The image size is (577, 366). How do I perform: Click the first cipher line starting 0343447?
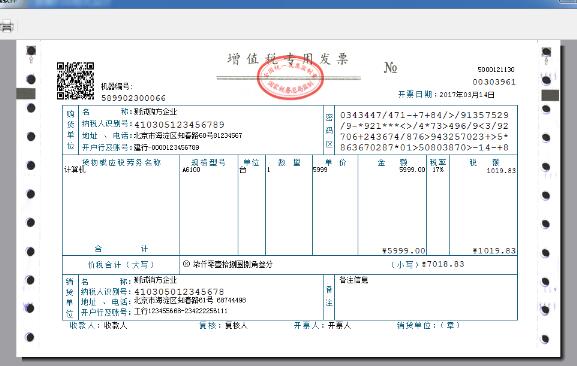424,115
